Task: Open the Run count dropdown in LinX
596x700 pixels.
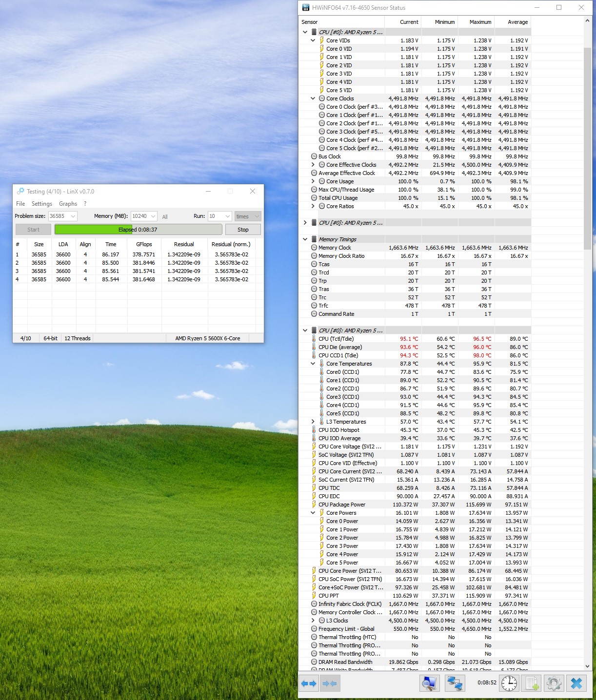Action: coord(227,216)
